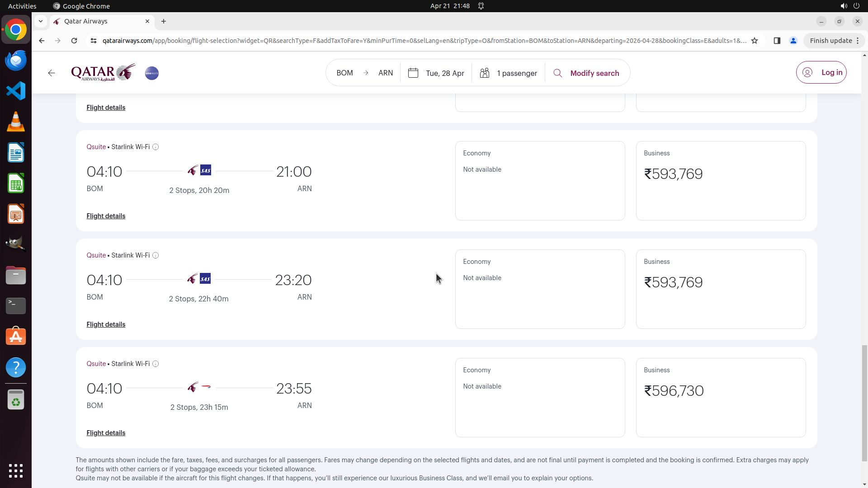Expand the Chrome tab search dropdown
This screenshot has width=868, height=488.
click(x=41, y=21)
